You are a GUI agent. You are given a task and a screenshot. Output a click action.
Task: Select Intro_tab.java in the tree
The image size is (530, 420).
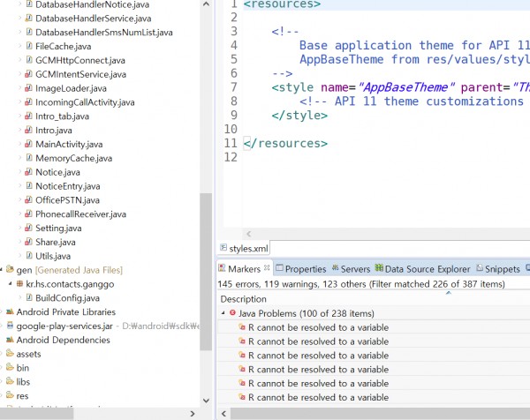pos(62,116)
